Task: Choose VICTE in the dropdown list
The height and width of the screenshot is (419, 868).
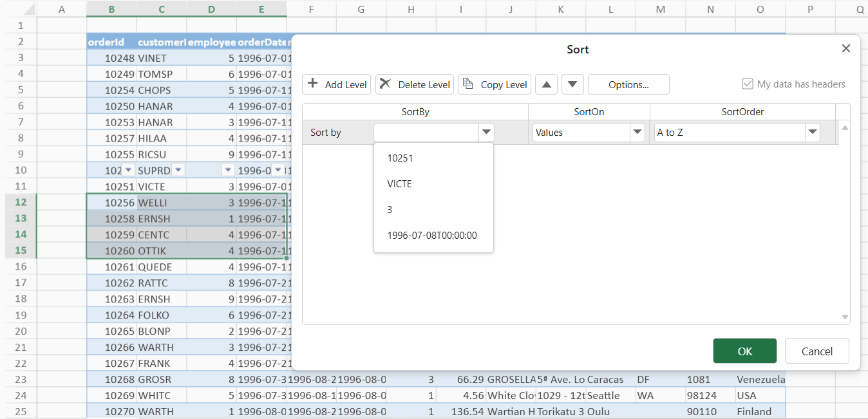Action: (399, 184)
